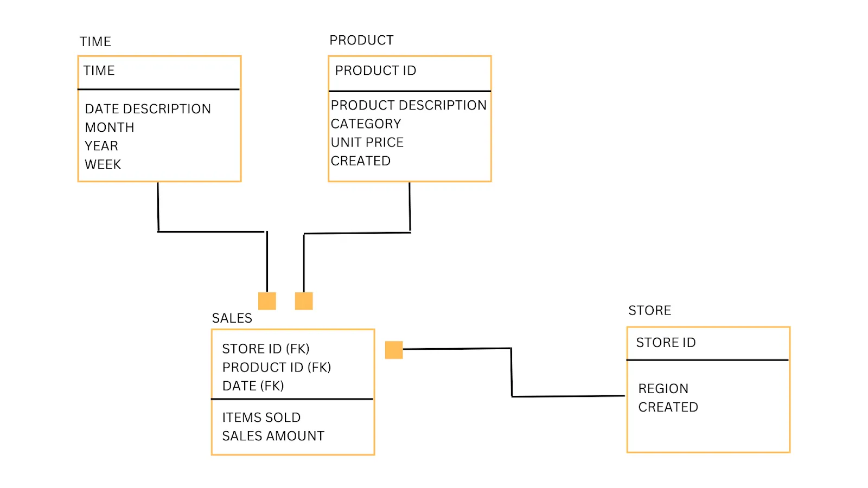Select the PRODUCT table title label
The width and height of the screenshot is (868, 488).
361,41
